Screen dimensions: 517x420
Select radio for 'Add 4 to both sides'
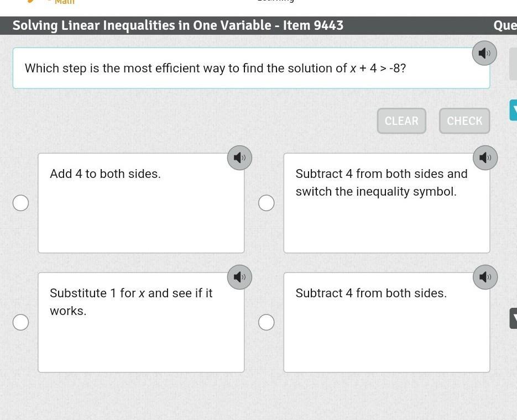pos(21,203)
